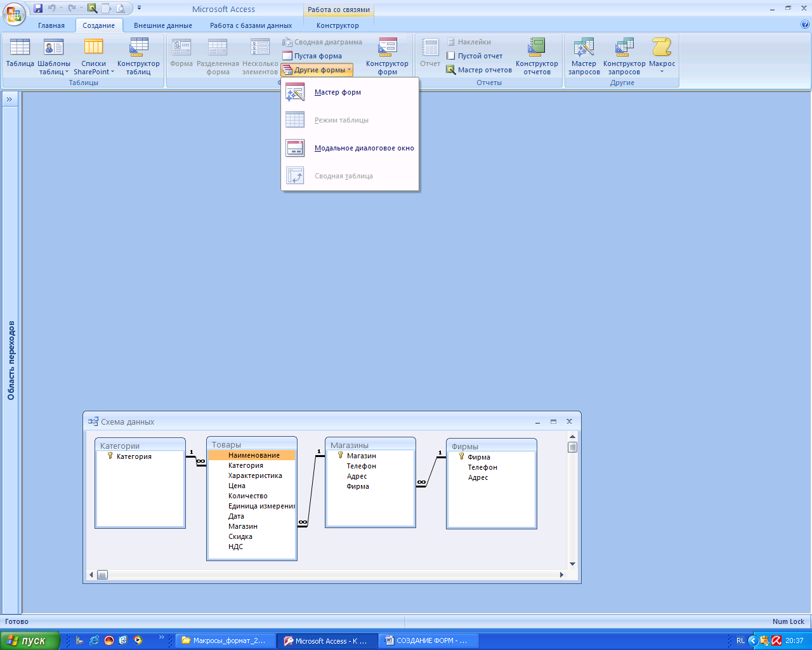This screenshot has width=812, height=650.
Task: Click Разделенная форма icon
Action: (x=218, y=56)
